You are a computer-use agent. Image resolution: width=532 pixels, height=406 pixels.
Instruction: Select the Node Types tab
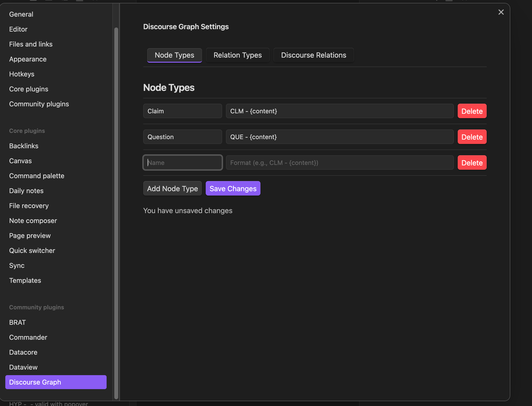tap(174, 55)
